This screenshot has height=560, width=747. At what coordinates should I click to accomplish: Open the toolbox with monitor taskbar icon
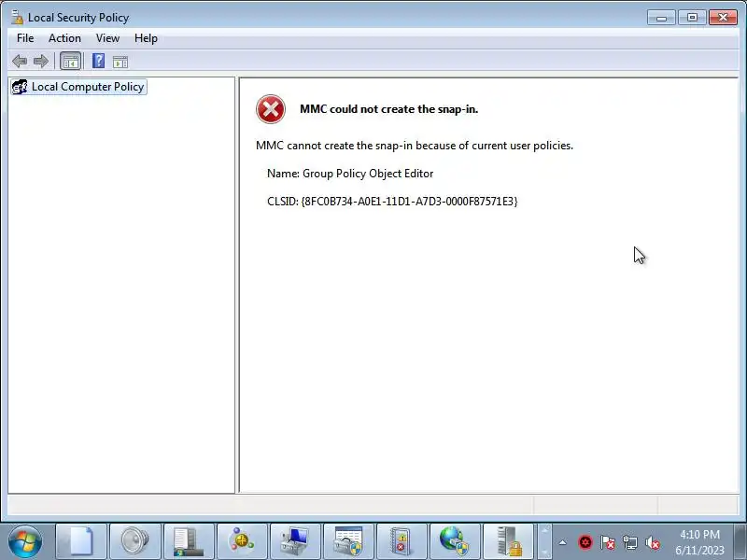(295, 541)
